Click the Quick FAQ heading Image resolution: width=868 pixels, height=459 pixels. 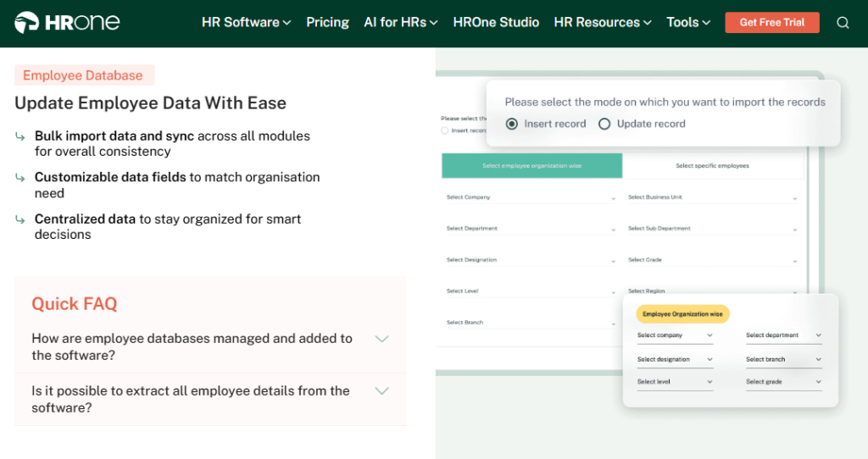pos(75,304)
